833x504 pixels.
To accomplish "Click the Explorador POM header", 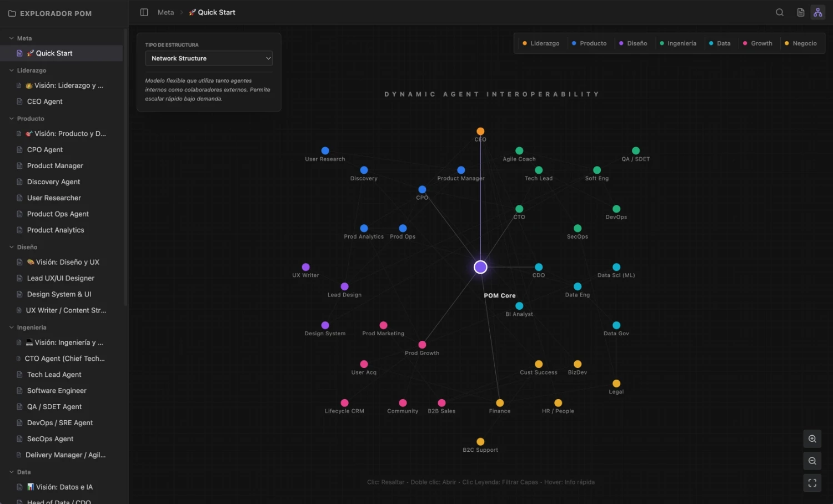I will click(56, 13).
